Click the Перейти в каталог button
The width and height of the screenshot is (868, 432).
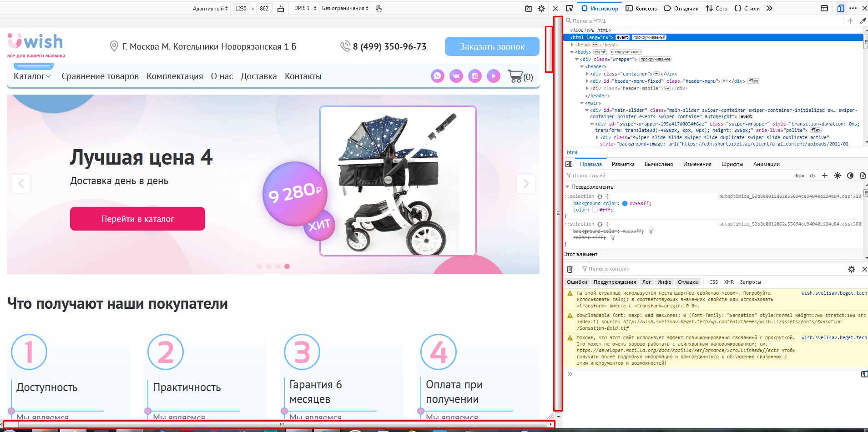pyautogui.click(x=137, y=219)
